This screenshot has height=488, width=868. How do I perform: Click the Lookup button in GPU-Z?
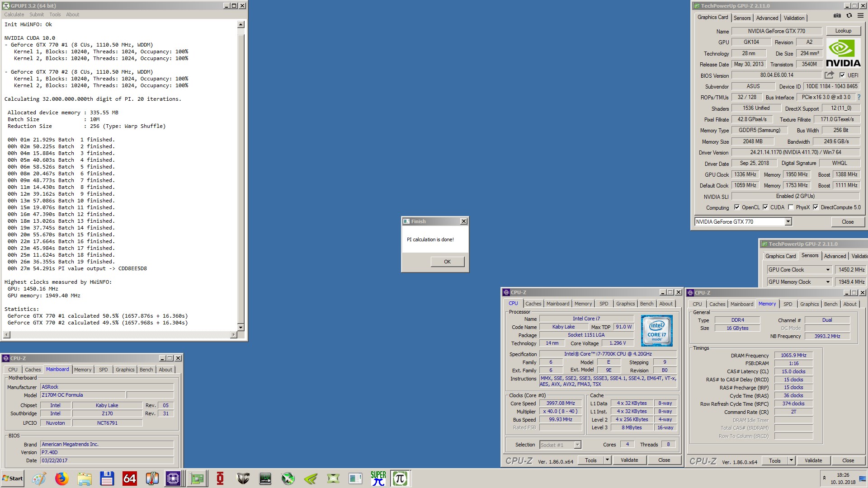[x=843, y=31]
